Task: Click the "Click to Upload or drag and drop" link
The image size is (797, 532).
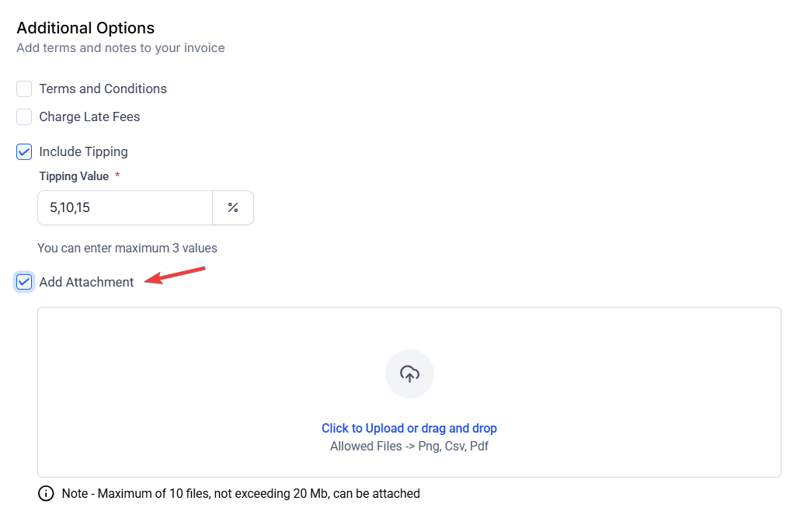Action: point(409,428)
